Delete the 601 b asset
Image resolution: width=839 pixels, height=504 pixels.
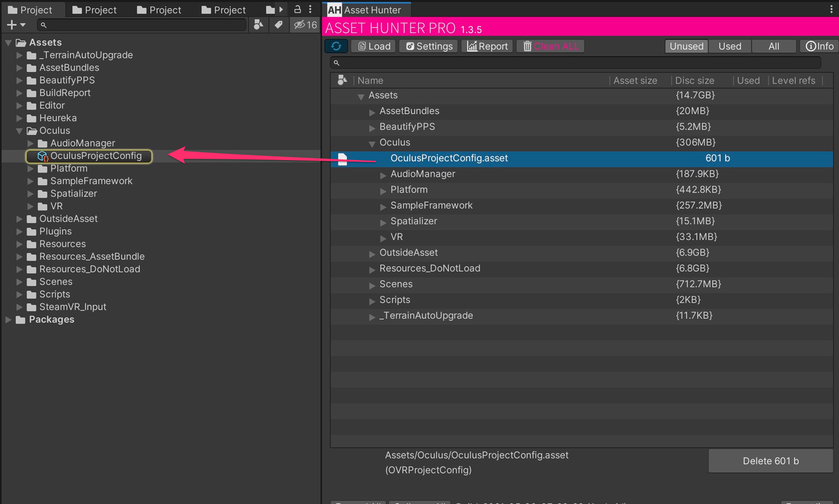[770, 461]
